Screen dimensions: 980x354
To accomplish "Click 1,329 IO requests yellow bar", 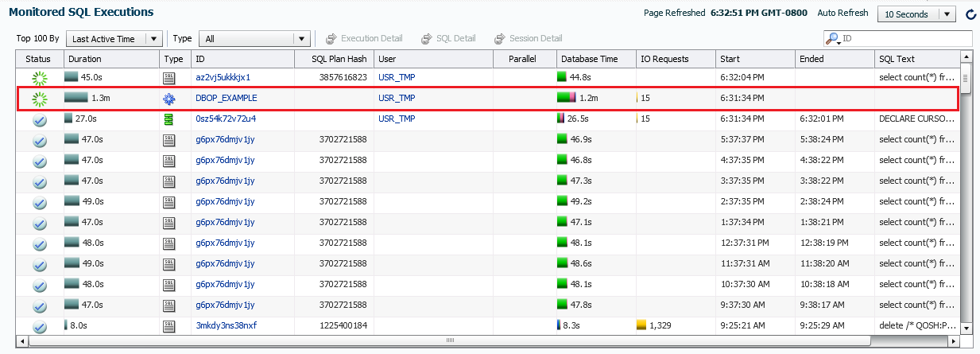I will click(641, 325).
